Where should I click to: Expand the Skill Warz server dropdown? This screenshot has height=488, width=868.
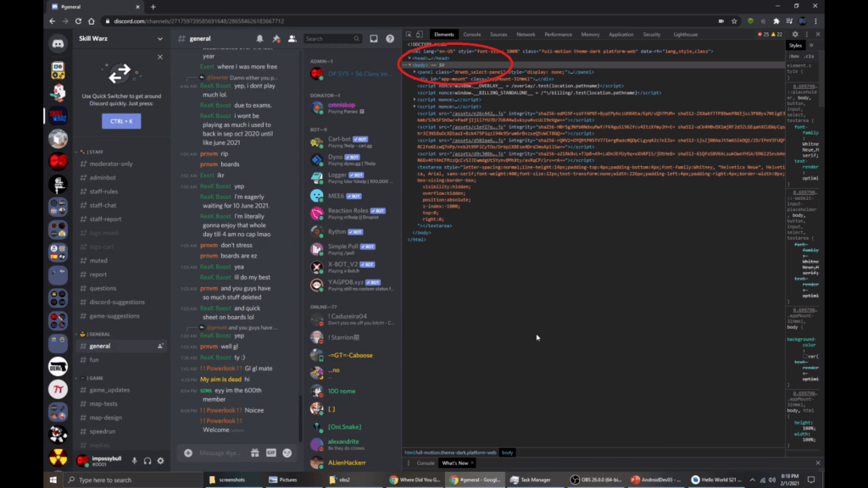pos(160,39)
